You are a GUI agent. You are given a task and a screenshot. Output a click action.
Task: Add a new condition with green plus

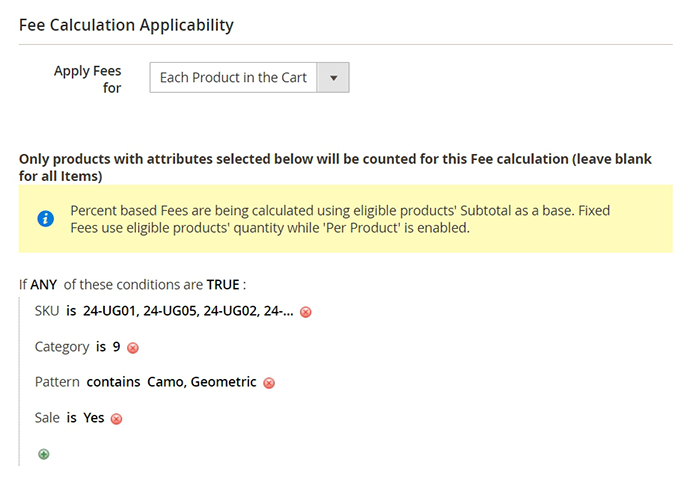(x=43, y=454)
